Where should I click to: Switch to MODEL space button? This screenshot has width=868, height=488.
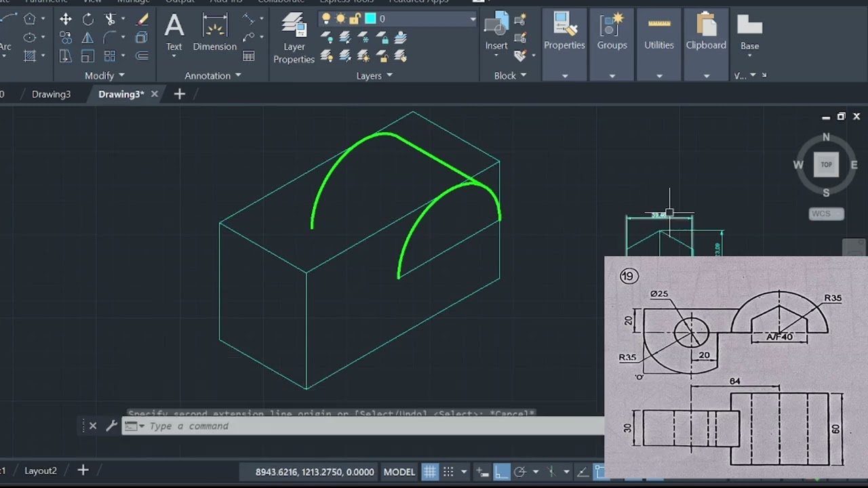pos(399,472)
